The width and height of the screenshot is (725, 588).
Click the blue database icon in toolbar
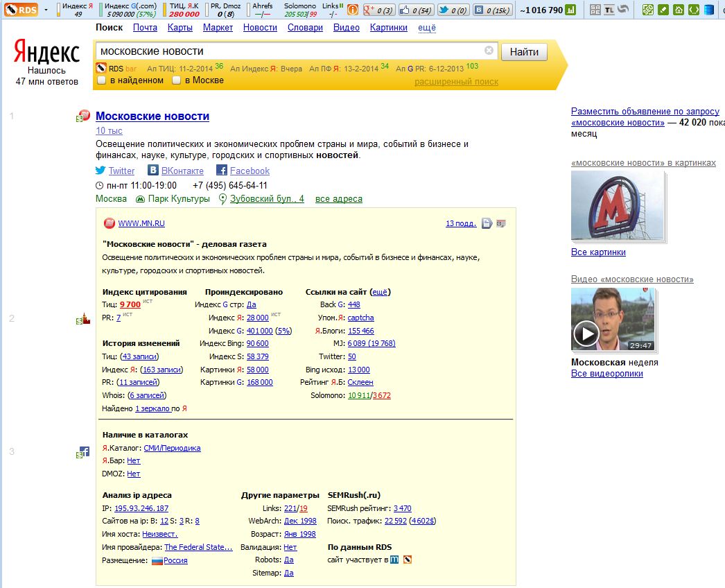pyautogui.click(x=708, y=10)
